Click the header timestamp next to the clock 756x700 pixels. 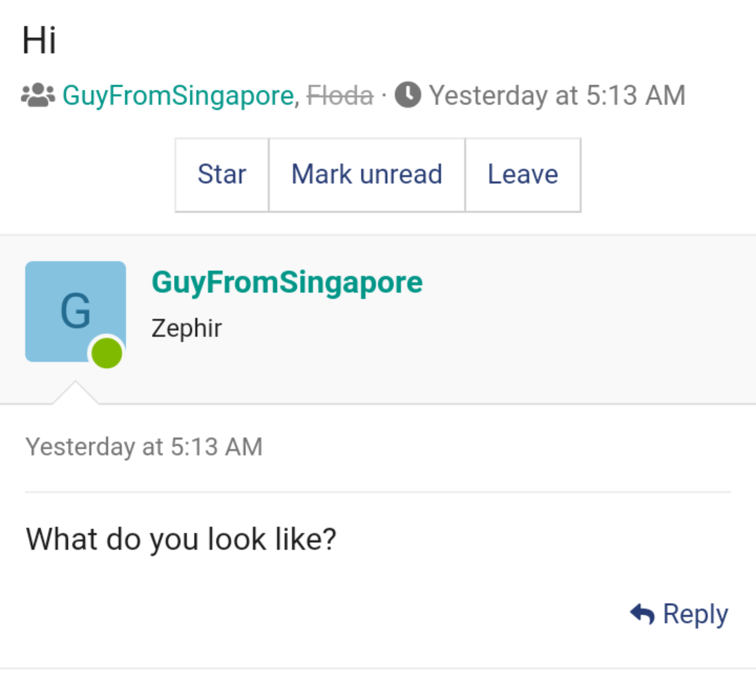coord(557,96)
